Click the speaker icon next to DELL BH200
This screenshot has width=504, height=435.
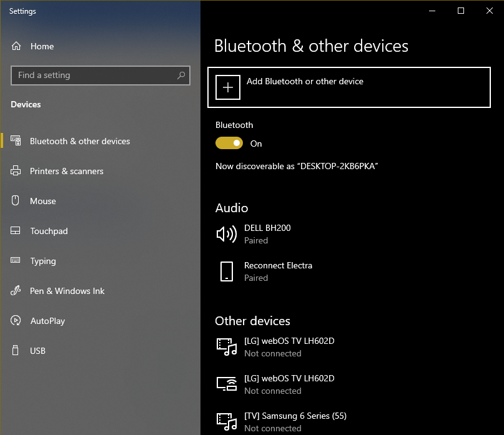pyautogui.click(x=226, y=234)
